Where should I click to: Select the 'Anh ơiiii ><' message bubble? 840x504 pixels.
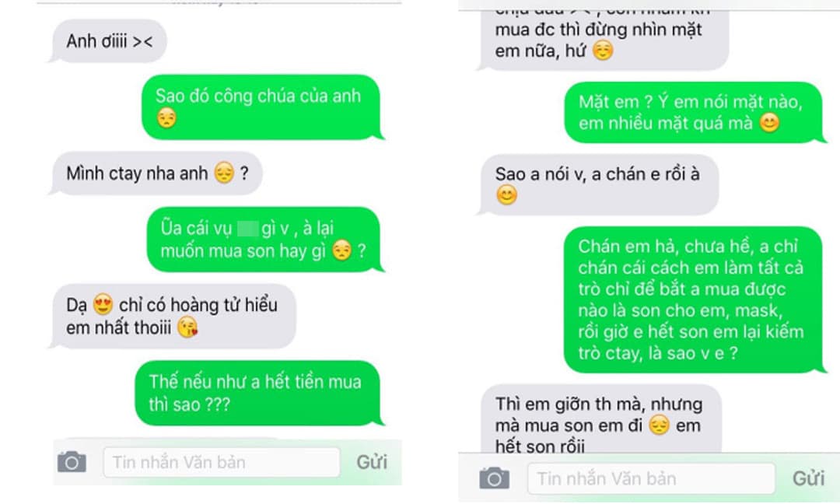pos(110,41)
